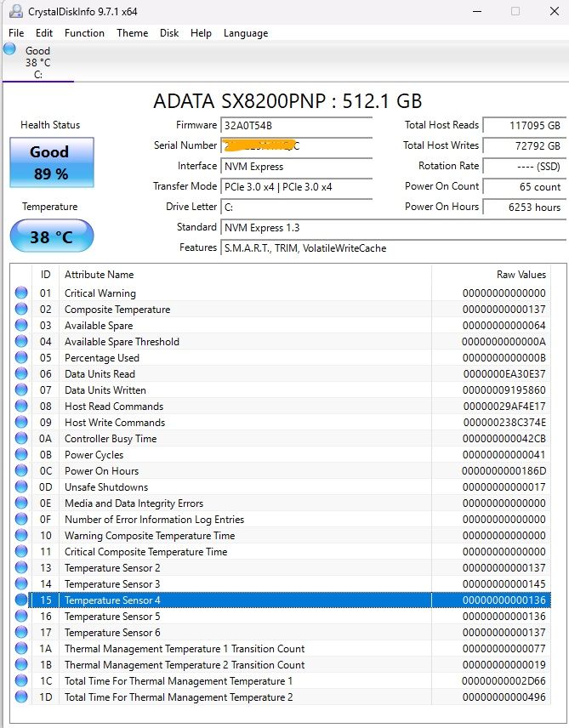Click the Drive Letter field C:

point(296,207)
